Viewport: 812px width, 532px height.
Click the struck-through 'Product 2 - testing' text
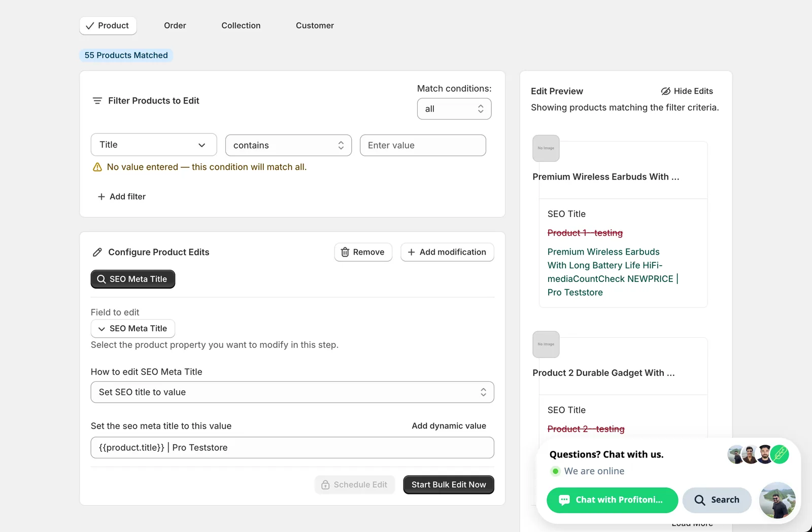(x=586, y=429)
